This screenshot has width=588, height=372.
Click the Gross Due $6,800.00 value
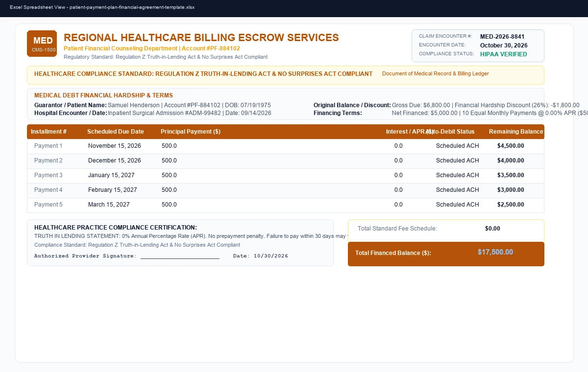(x=486, y=105)
